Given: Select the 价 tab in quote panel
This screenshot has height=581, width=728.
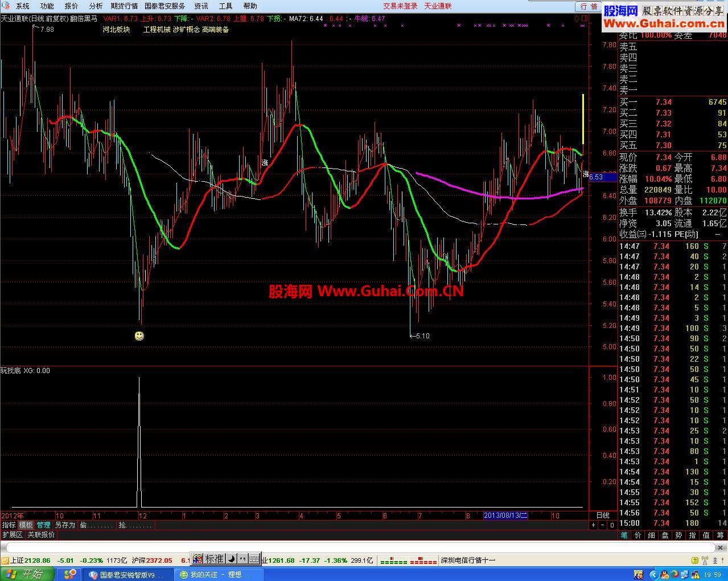Looking at the screenshot, I should pos(637,535).
